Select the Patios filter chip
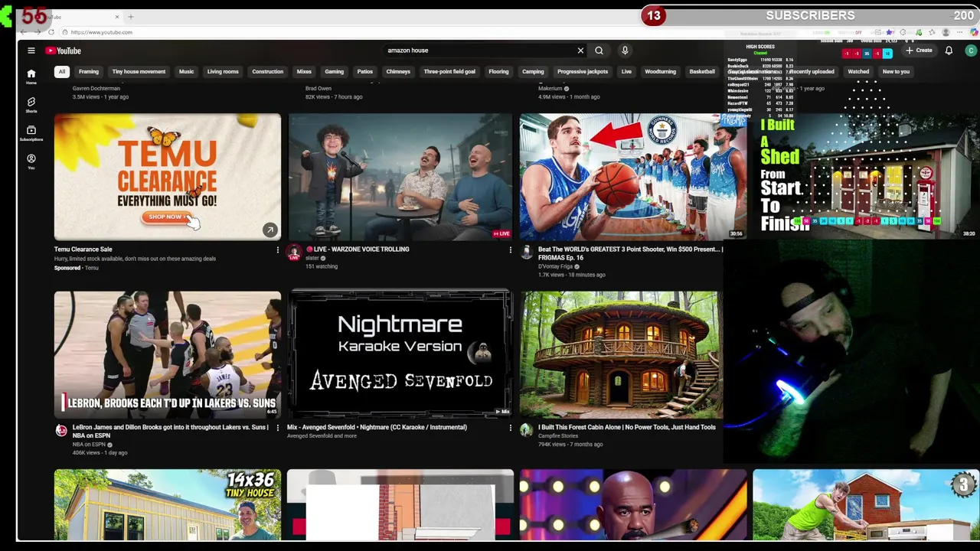 point(365,71)
